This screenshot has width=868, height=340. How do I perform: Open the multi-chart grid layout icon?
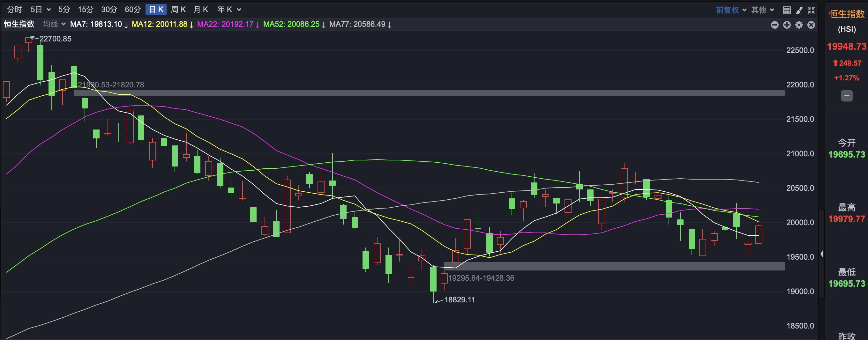pos(787,10)
